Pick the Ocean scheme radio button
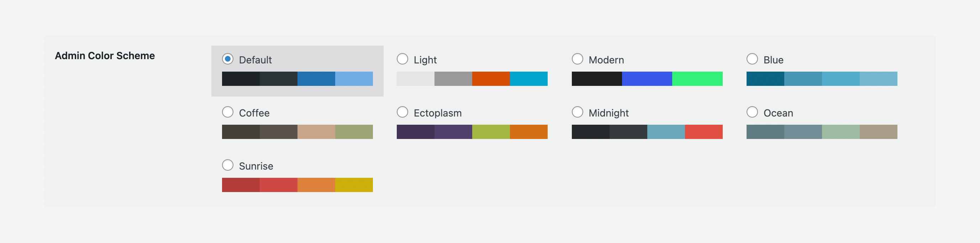 point(752,112)
